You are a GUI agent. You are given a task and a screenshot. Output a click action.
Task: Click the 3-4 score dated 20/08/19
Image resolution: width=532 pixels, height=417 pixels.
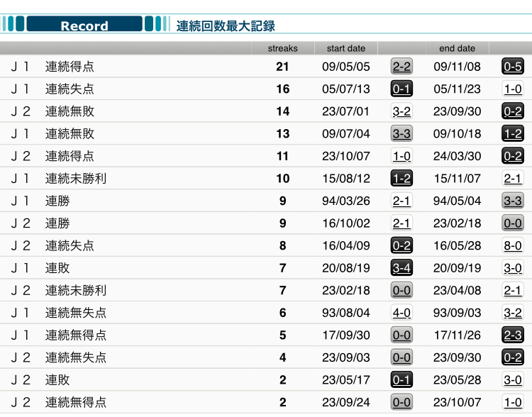coord(401,268)
